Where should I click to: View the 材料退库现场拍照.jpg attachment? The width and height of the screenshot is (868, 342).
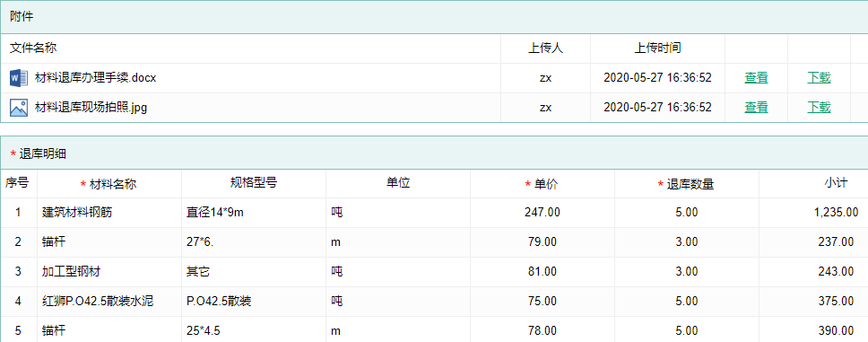pos(756,108)
